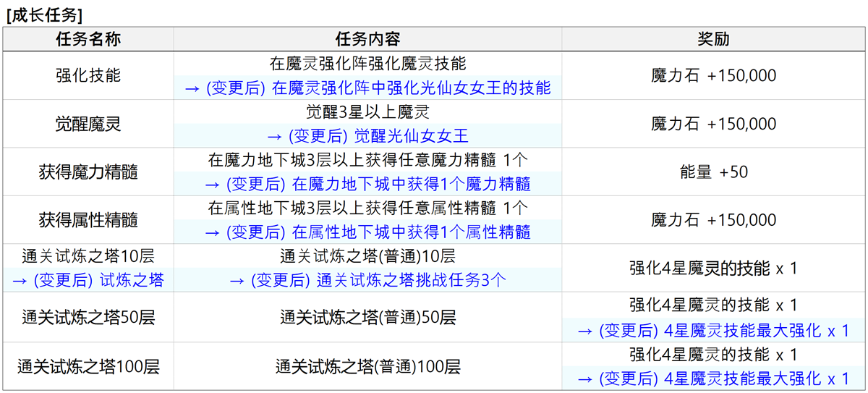Click the 通关试炼之塔100层 task name

click(88, 366)
